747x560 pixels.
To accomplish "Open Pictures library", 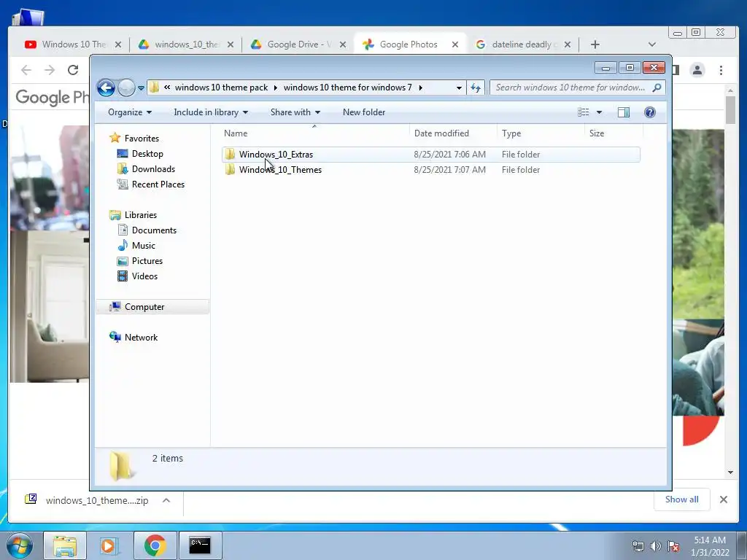I will point(147,261).
